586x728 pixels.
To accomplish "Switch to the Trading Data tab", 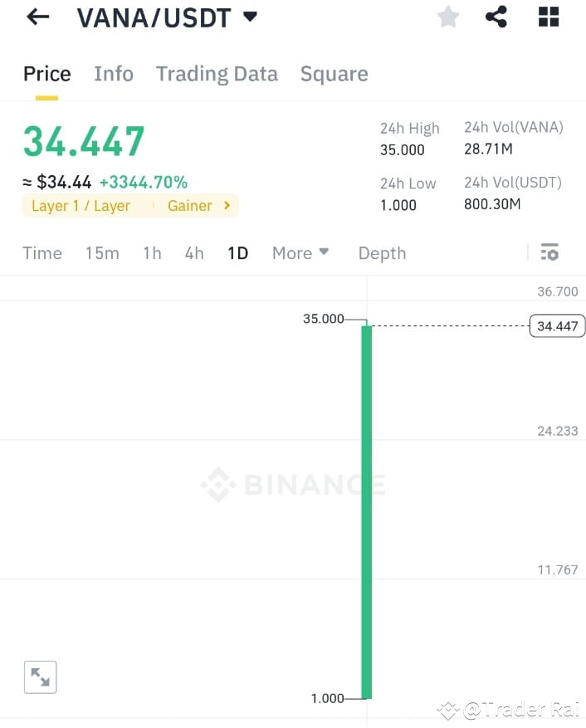I will [217, 74].
